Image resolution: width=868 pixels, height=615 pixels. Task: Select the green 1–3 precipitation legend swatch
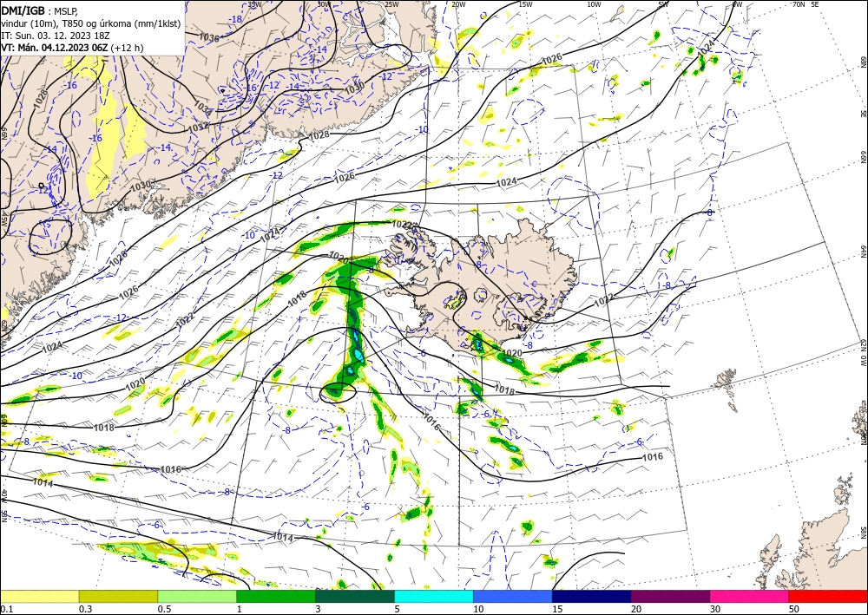pyautogui.click(x=276, y=596)
